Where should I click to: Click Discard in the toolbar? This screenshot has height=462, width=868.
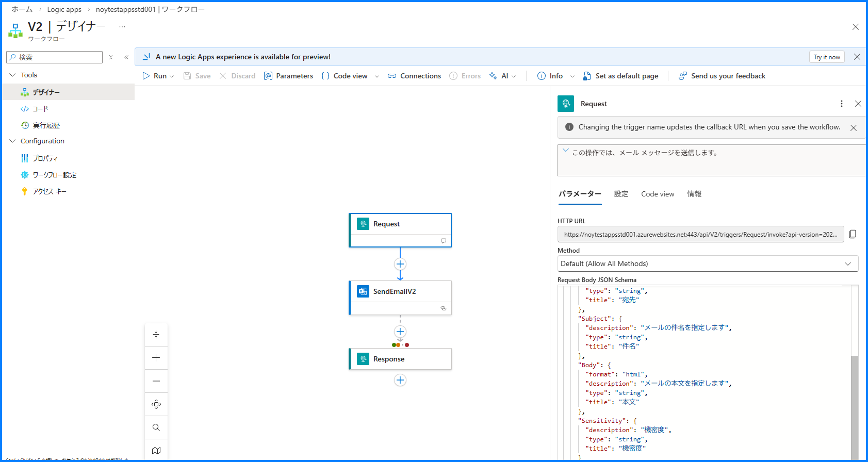[237, 76]
